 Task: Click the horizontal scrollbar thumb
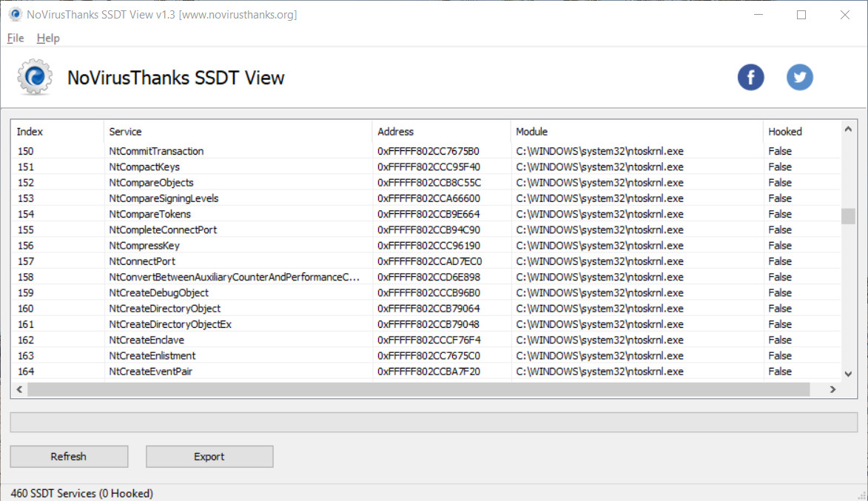click(419, 390)
